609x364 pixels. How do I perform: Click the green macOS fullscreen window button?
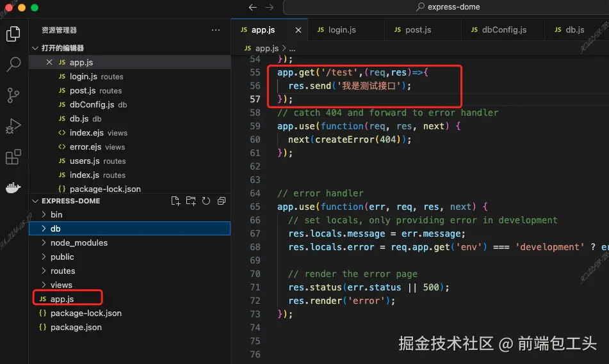pyautogui.click(x=35, y=8)
